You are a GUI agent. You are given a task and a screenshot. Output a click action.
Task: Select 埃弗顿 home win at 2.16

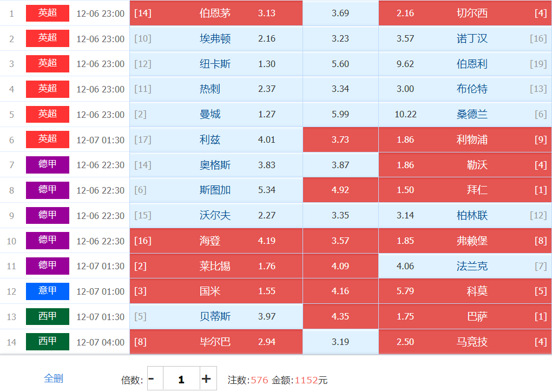tap(216, 38)
